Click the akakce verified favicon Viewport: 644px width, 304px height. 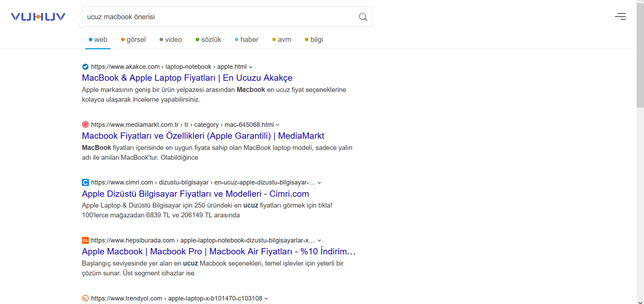point(85,67)
